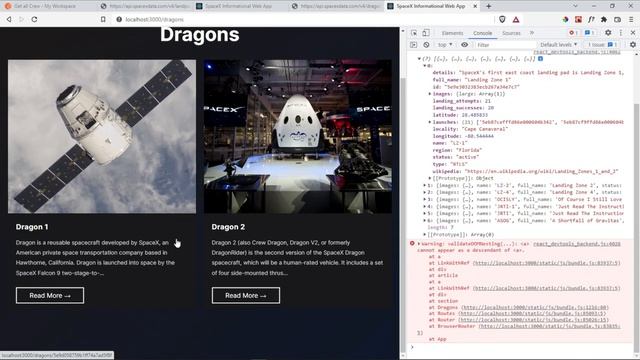Reload the page with the refresh icon
This screenshot has height=360, width=640.
click(x=34, y=19)
